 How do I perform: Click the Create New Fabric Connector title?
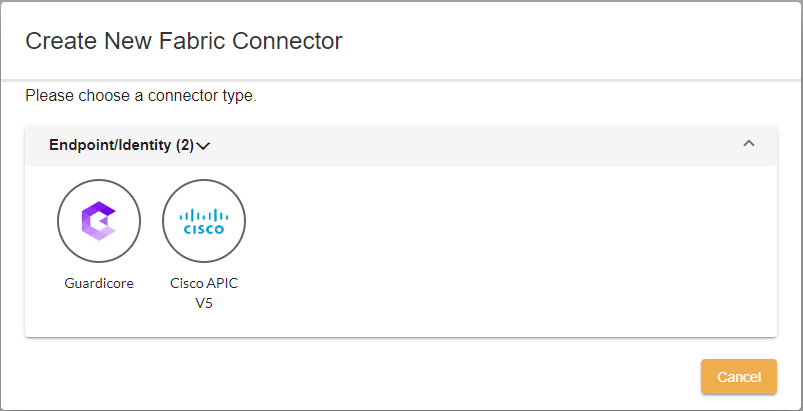tap(184, 41)
